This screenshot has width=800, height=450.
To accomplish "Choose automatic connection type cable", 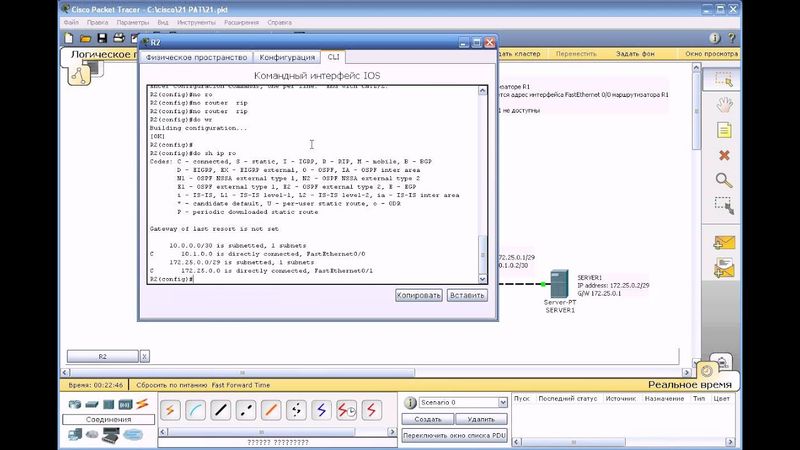I will [x=170, y=410].
